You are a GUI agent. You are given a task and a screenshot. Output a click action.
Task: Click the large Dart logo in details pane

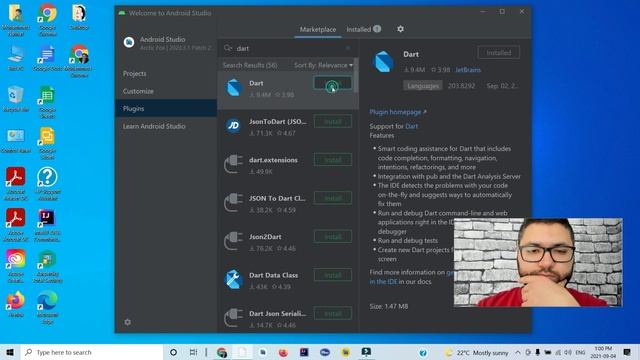click(x=383, y=62)
